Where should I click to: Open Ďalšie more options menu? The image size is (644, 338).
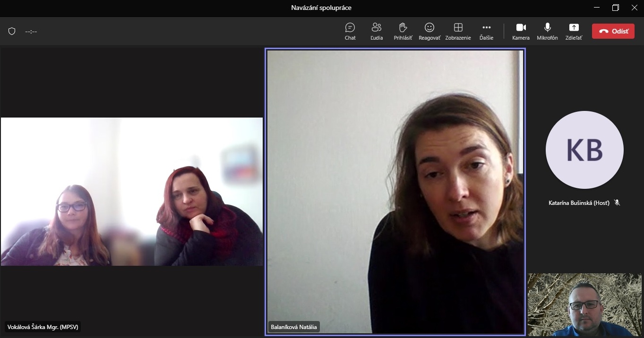click(486, 31)
